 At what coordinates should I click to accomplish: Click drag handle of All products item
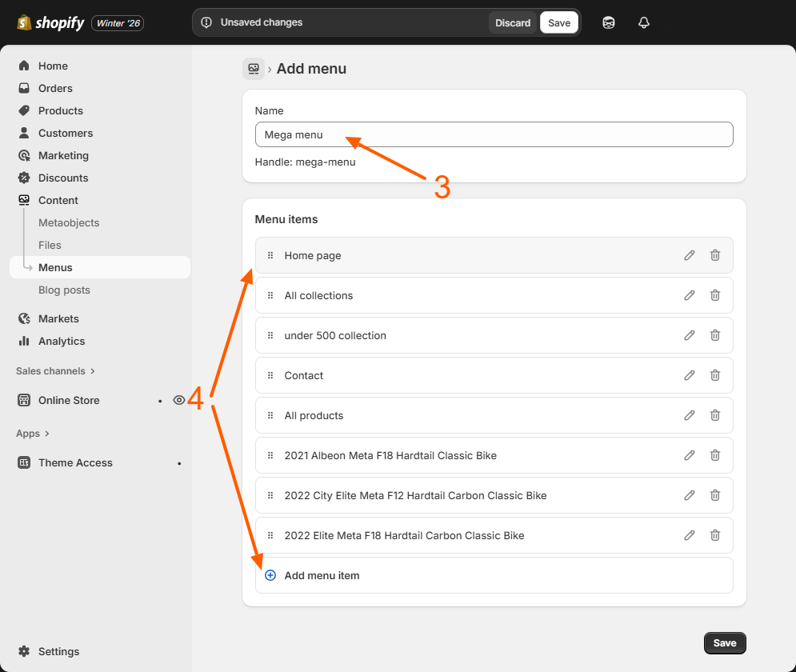click(270, 416)
